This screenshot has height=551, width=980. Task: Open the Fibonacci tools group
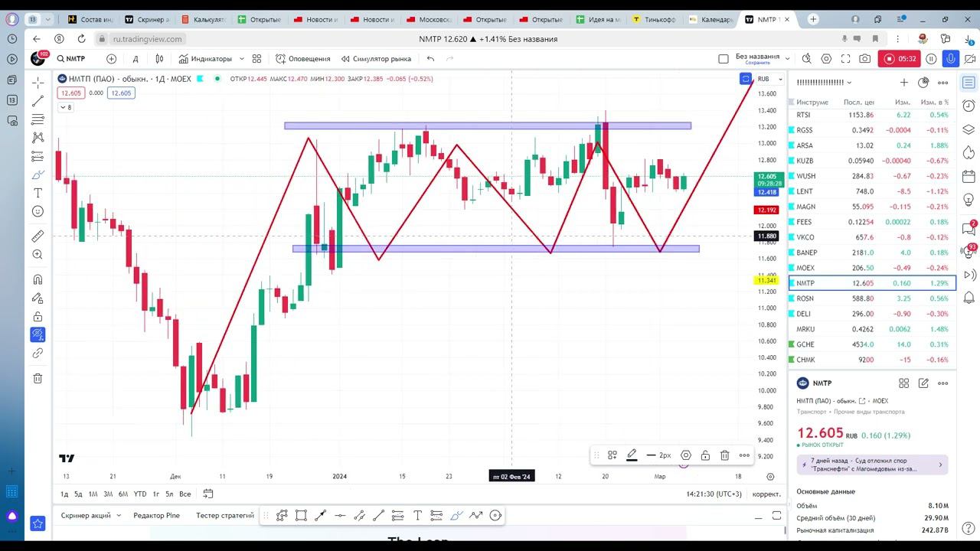point(38,119)
